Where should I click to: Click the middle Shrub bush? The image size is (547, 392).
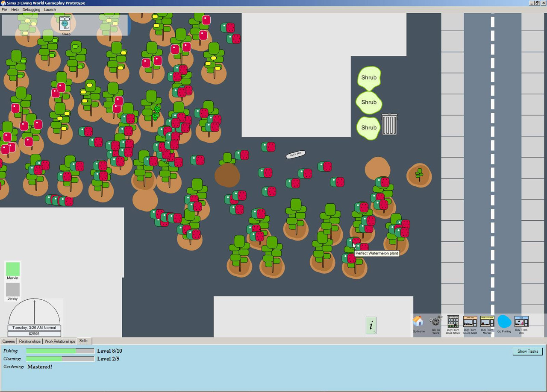click(x=369, y=102)
